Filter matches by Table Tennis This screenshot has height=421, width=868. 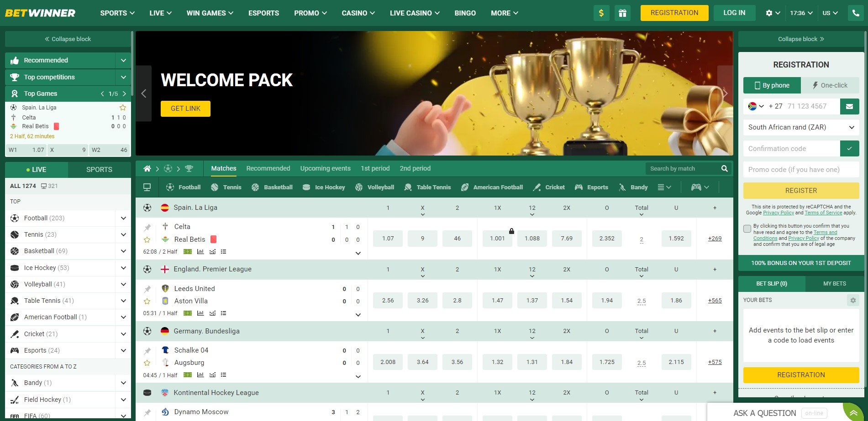point(427,187)
